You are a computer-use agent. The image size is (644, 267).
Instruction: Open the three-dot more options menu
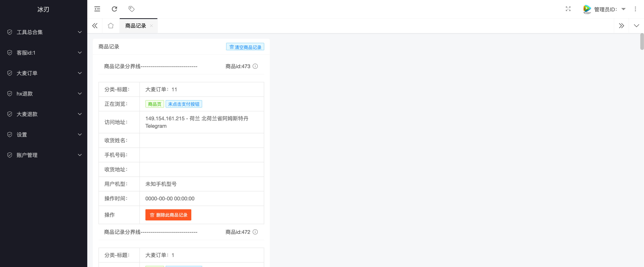pyautogui.click(x=635, y=9)
